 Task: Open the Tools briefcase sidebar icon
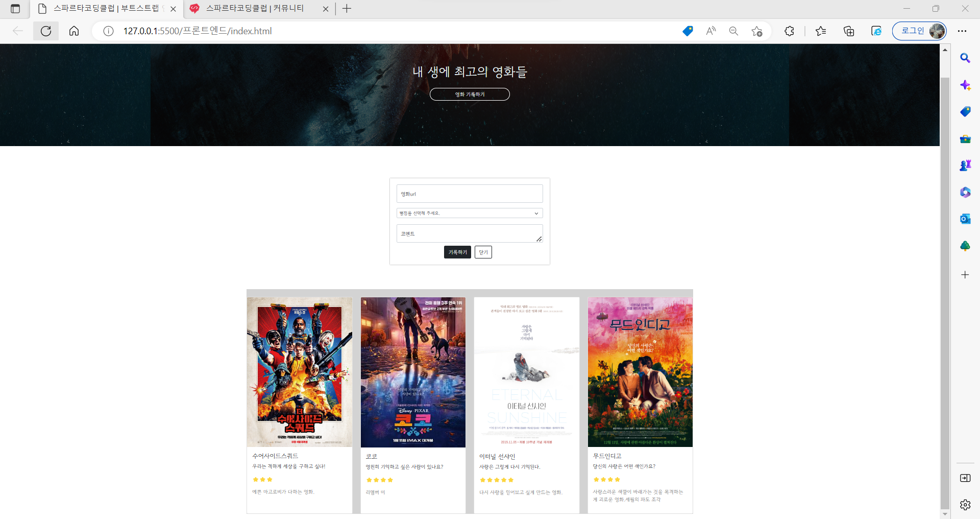click(965, 139)
